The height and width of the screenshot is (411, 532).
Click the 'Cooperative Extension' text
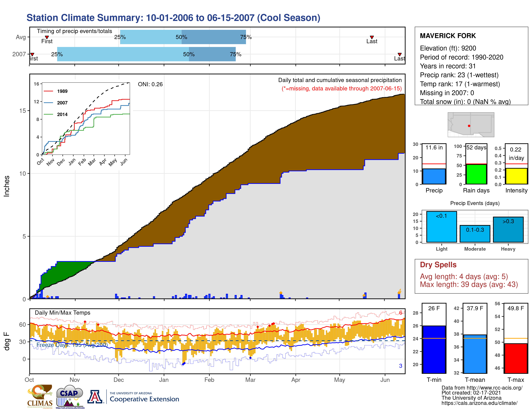point(144,399)
